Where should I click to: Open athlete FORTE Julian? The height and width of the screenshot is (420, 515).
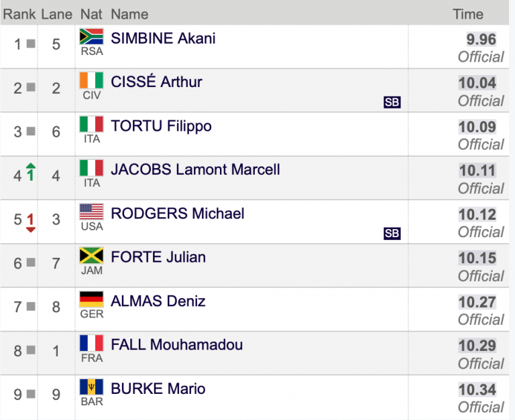[x=158, y=257]
